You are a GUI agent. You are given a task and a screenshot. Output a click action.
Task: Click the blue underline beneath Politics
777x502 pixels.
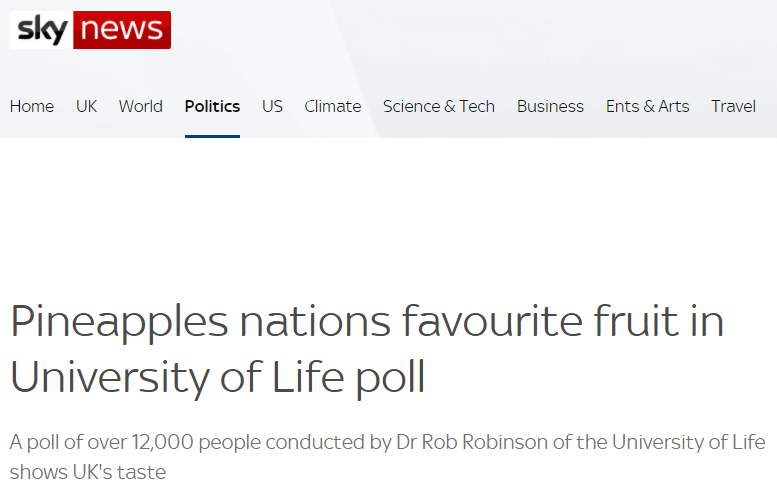pos(212,136)
